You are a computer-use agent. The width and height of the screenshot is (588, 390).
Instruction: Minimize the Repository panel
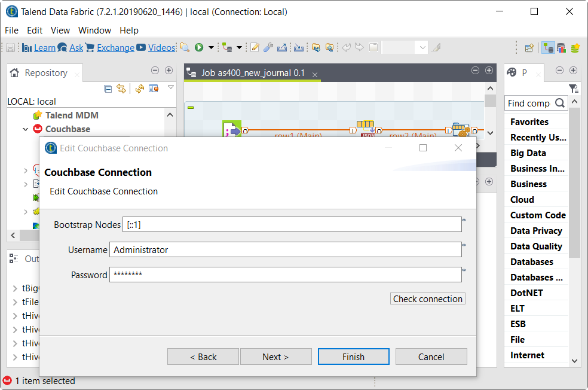tap(155, 71)
